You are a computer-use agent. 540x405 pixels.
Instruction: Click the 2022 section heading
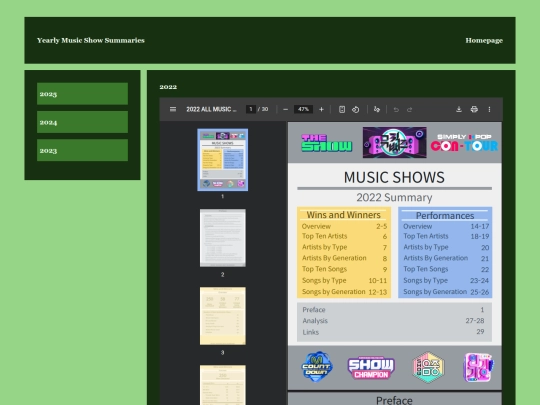168,87
